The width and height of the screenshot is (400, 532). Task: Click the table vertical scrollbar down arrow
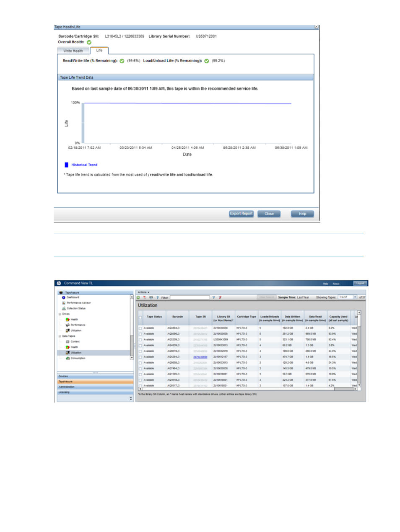[359, 385]
